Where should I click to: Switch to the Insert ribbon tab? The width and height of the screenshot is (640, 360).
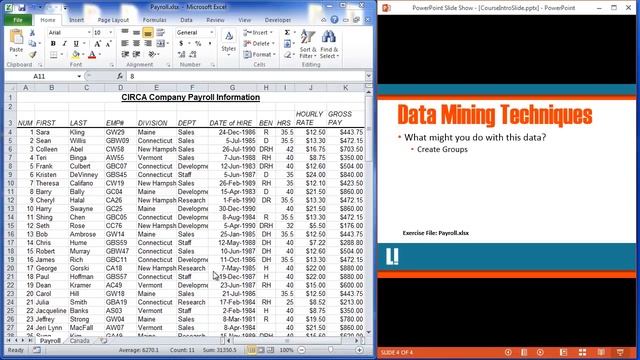click(76, 20)
